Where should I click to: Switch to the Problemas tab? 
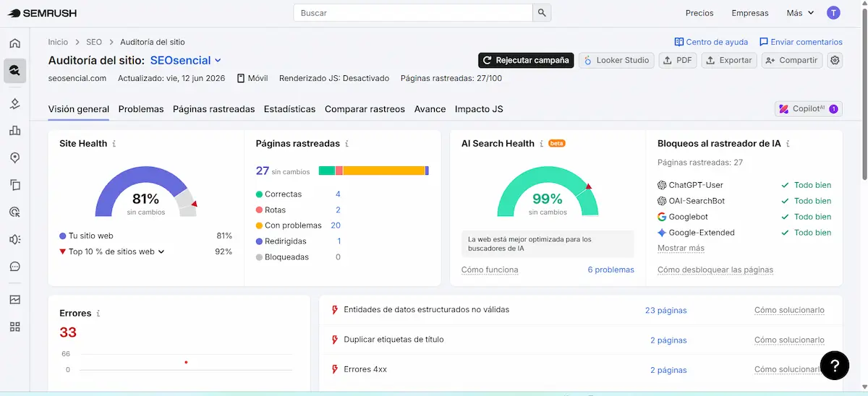coord(141,109)
